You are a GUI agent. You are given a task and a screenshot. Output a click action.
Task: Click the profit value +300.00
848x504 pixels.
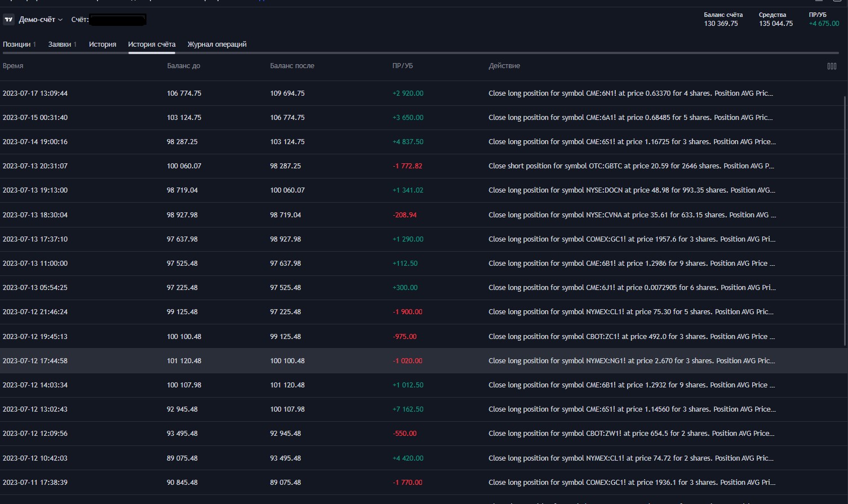click(405, 288)
